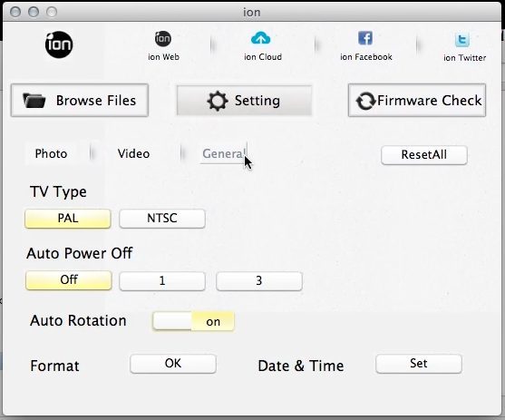
Task: Click the gear icon in Setting
Action: click(218, 101)
